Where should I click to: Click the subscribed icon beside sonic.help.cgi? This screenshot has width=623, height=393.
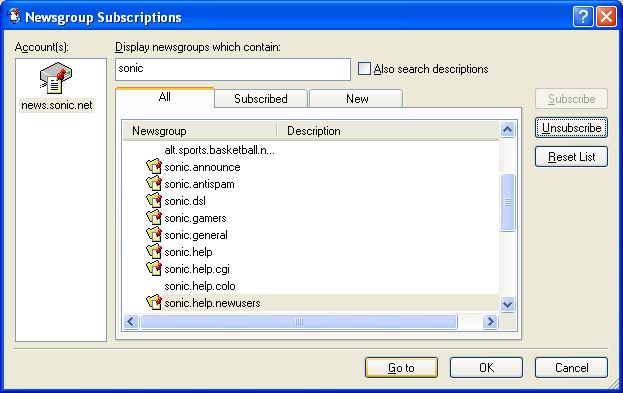pos(154,269)
